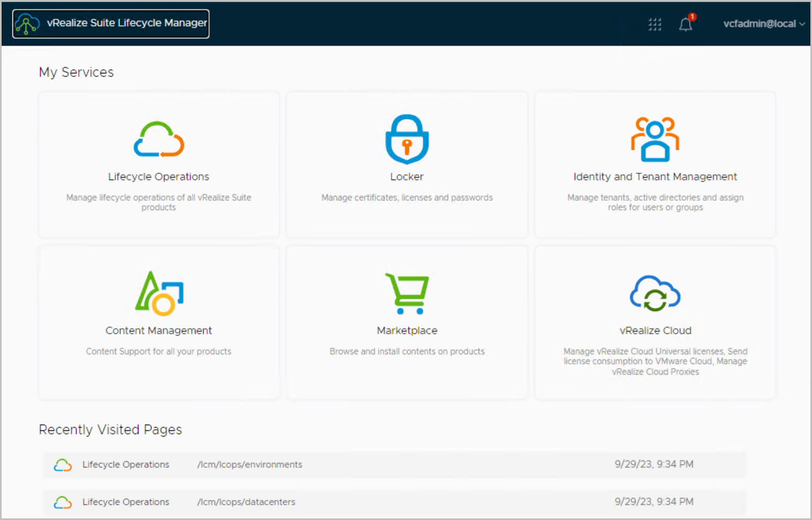Click the vRealize Suite Lifecycle Manager logo
Screen dimensions: 812x520
click(27, 24)
